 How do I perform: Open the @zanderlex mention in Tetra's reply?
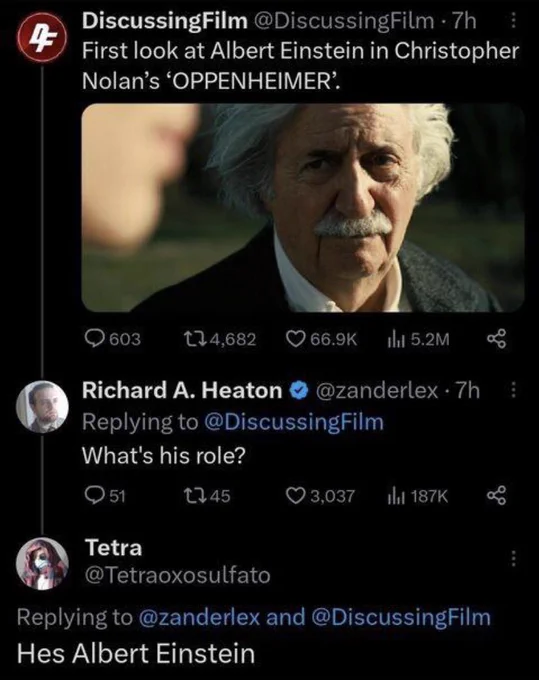click(x=199, y=617)
